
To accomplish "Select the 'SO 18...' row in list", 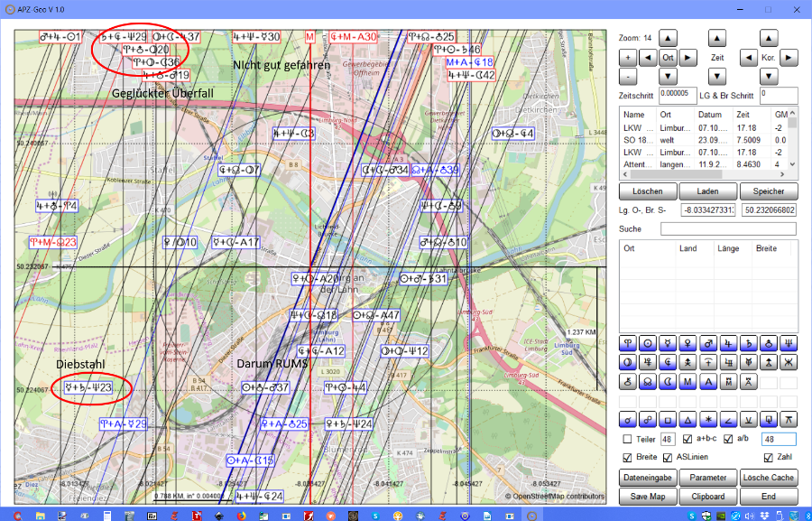I will click(x=703, y=140).
